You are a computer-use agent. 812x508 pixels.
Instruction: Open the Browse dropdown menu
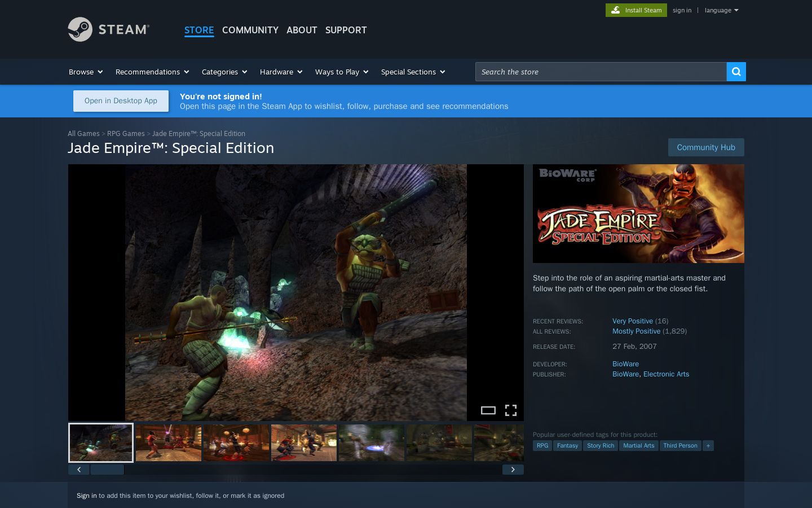(86, 72)
